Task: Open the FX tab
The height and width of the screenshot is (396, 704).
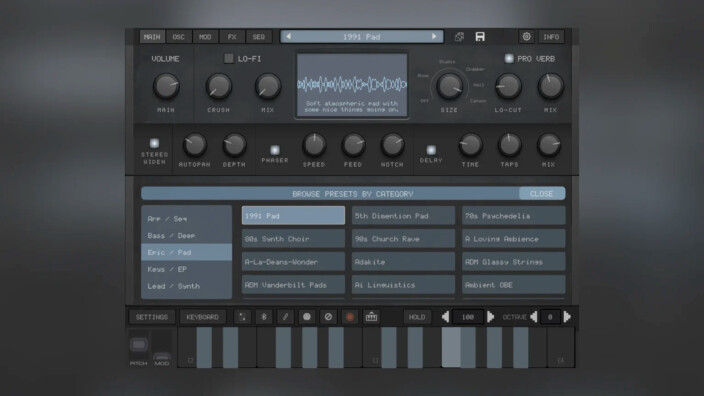Action: coord(232,37)
